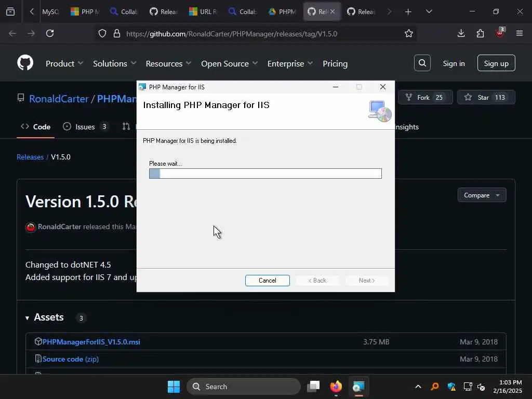
Task: Switch to the MySQ browser tab
Action: 51,12
